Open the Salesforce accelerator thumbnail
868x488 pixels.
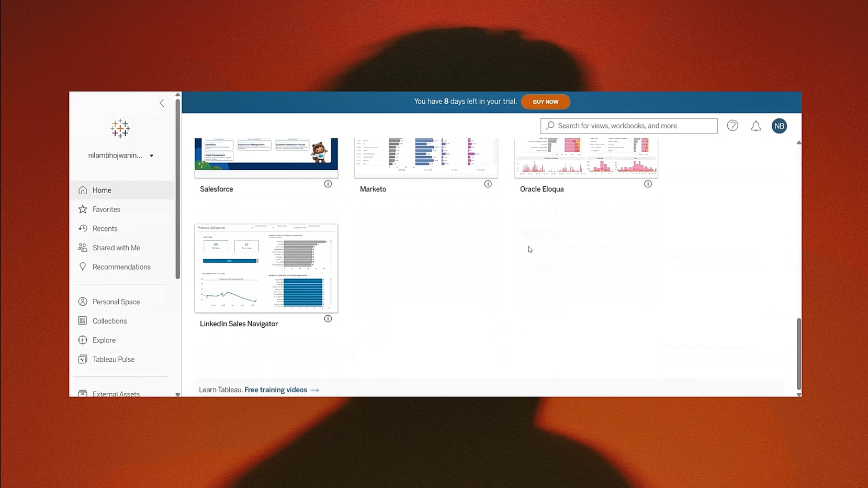tap(266, 158)
